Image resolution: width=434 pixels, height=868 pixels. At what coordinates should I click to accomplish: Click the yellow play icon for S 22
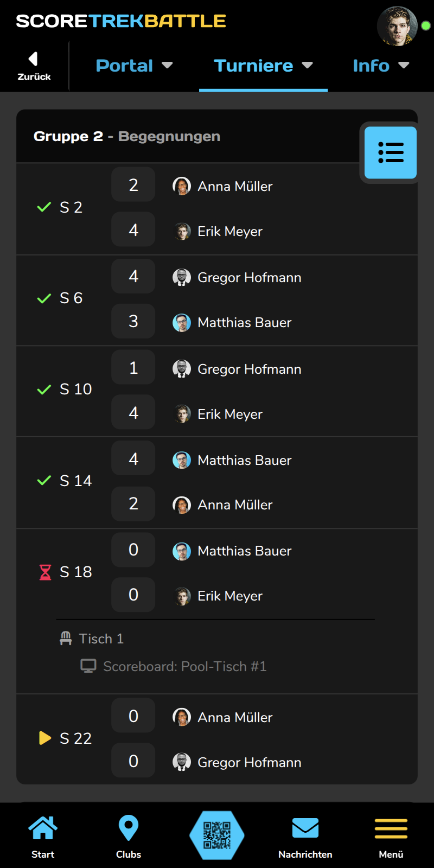click(45, 738)
